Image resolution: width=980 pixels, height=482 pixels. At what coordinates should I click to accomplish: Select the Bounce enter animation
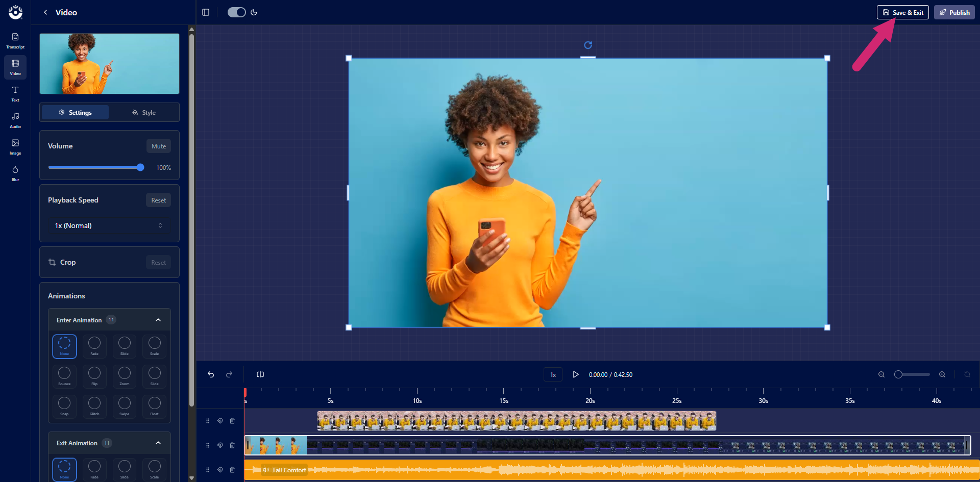(x=64, y=376)
